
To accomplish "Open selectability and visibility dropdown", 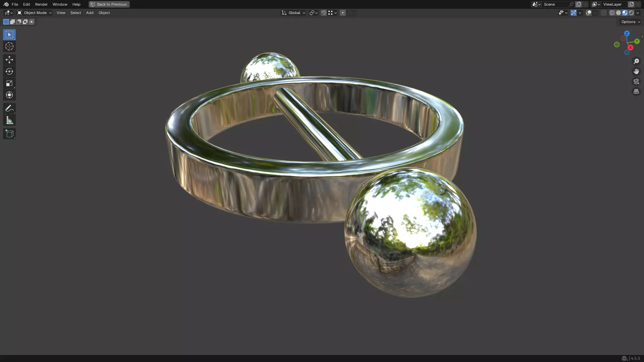I will pos(563,13).
